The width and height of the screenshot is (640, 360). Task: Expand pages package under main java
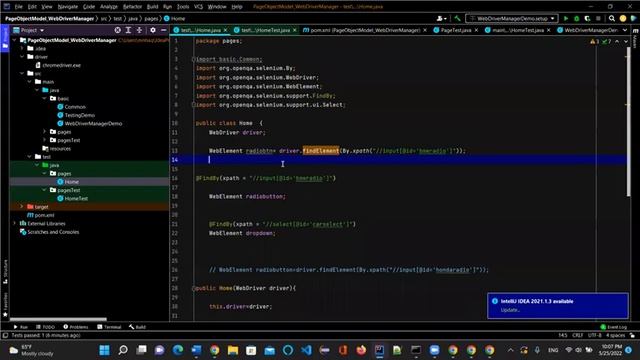(45, 132)
